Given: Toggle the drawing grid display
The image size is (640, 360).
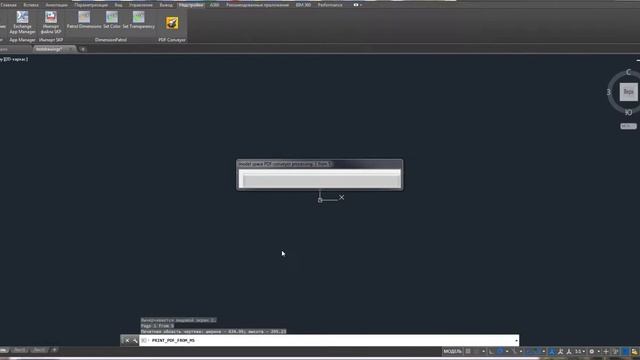Looking at the screenshot, I should 468,351.
